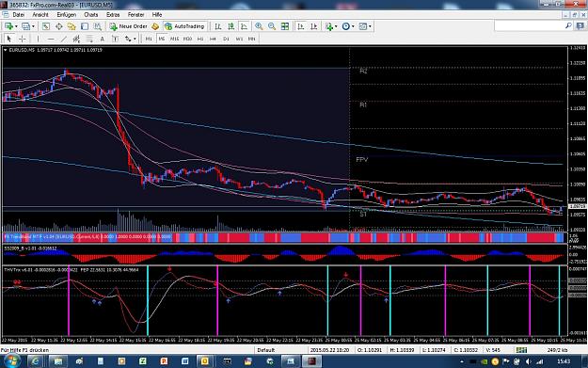Select the M1 timeframe
This screenshot has height=368, width=588.
tap(149, 39)
